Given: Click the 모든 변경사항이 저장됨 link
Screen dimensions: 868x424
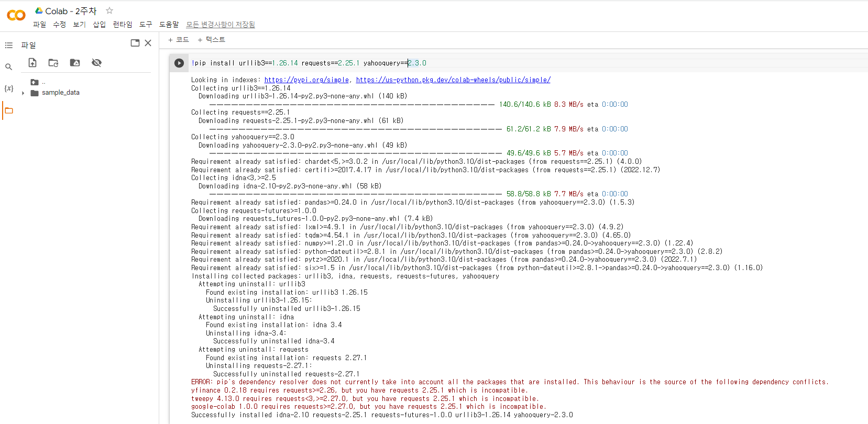Looking at the screenshot, I should click(x=221, y=25).
